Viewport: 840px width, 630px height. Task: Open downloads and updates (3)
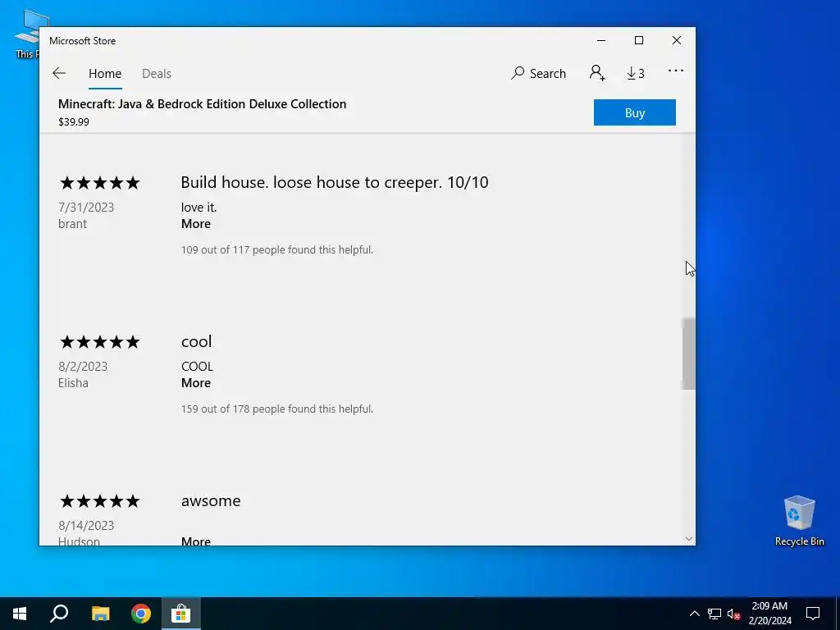click(x=636, y=73)
